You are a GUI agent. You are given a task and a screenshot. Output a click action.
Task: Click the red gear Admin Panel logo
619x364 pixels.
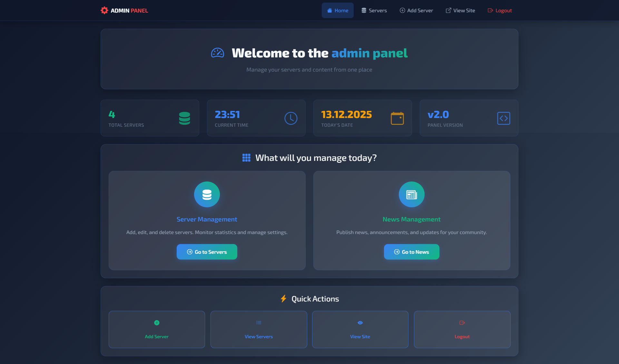pos(104,10)
